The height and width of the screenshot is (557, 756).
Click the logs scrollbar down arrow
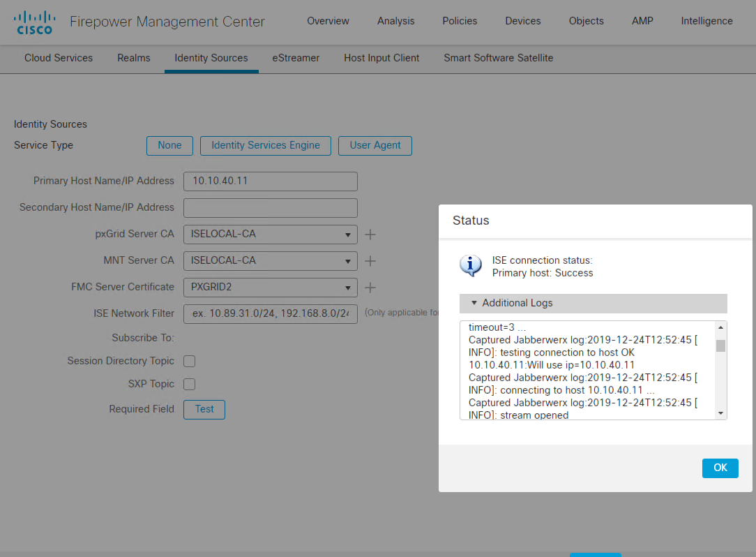[x=721, y=413]
